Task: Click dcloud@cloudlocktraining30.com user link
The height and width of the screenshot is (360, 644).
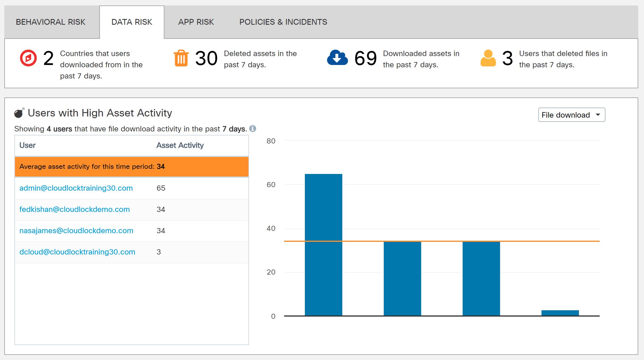Action: pos(77,252)
